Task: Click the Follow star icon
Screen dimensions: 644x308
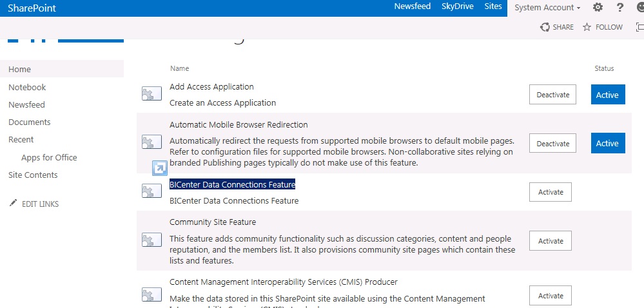Action: (587, 27)
